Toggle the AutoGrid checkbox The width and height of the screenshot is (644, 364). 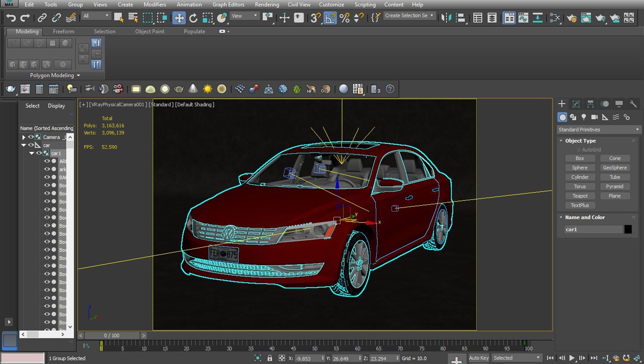(x=579, y=150)
